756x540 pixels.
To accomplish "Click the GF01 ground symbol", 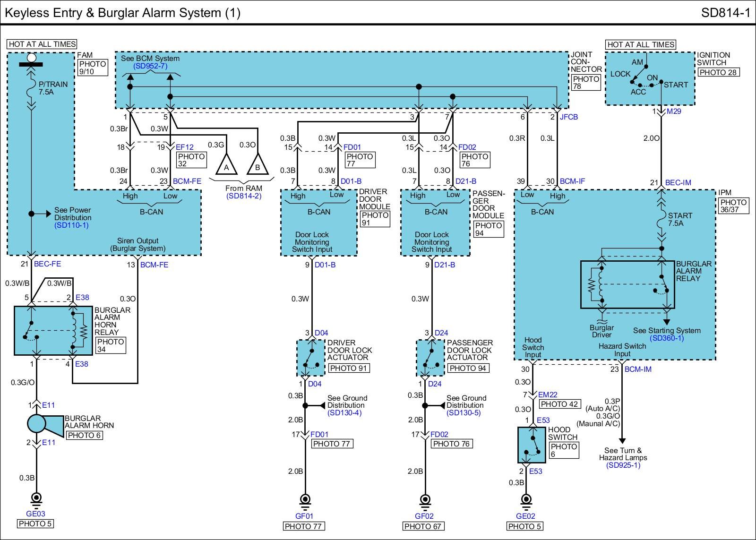I will (305, 500).
